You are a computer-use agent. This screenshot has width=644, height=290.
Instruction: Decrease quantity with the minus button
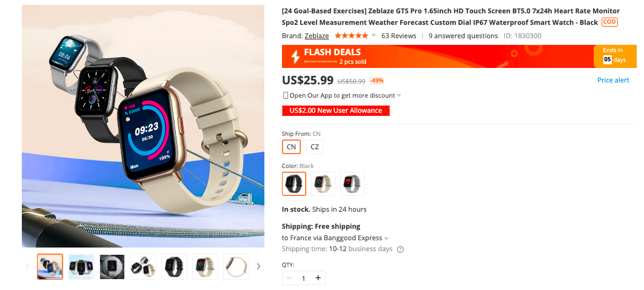click(289, 278)
